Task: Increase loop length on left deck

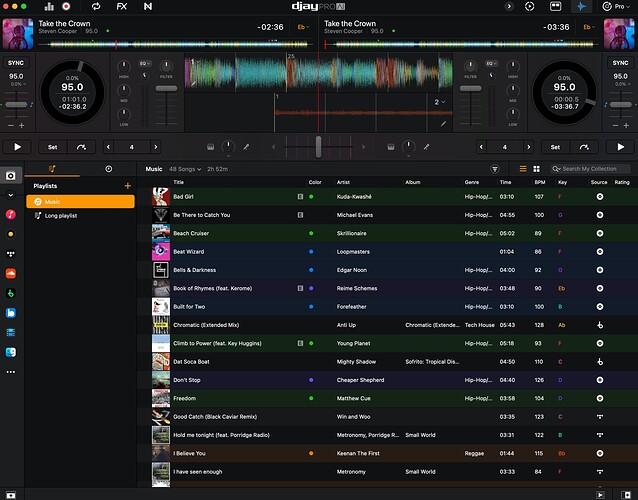Action: click(x=155, y=147)
